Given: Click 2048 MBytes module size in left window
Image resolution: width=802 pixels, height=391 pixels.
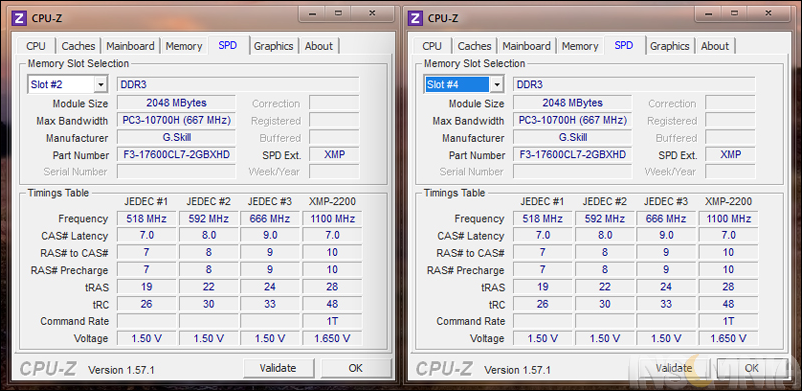Looking at the screenshot, I should (176, 103).
